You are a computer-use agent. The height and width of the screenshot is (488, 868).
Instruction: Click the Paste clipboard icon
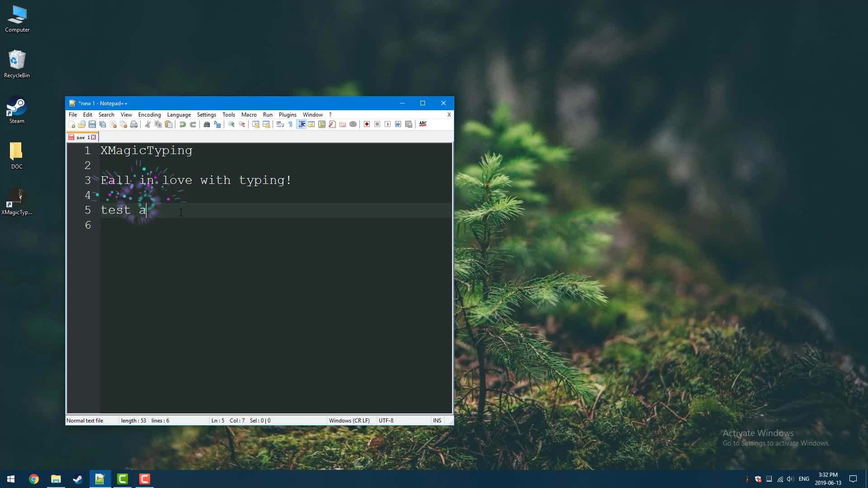click(169, 124)
